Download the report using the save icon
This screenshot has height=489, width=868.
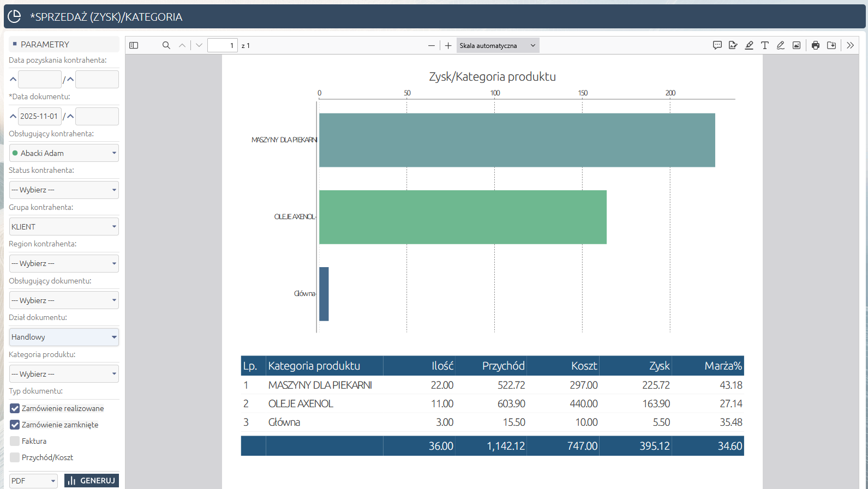[831, 46]
